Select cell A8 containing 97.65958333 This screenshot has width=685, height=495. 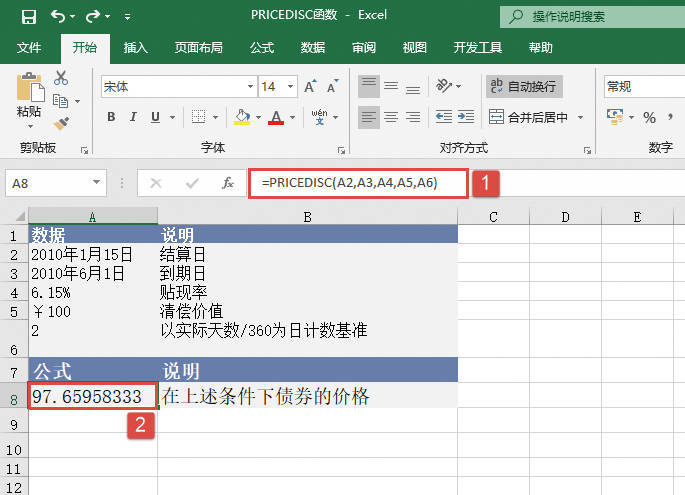tap(93, 397)
